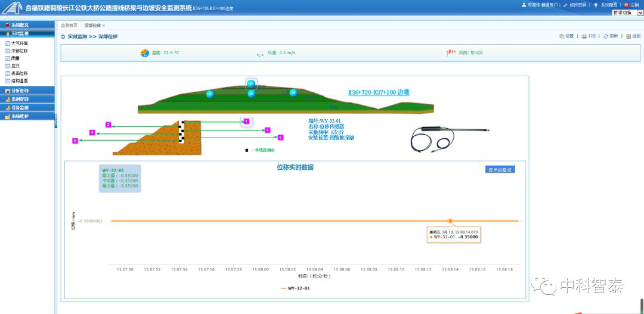This screenshot has height=314, width=644.
Task: Close the 深部位移 tab
Action: pyautogui.click(x=104, y=26)
